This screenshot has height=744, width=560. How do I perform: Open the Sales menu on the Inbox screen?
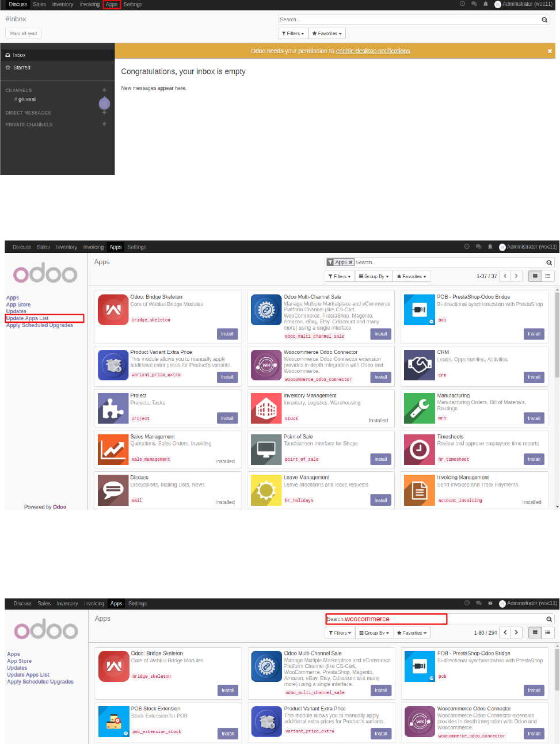(x=39, y=4)
